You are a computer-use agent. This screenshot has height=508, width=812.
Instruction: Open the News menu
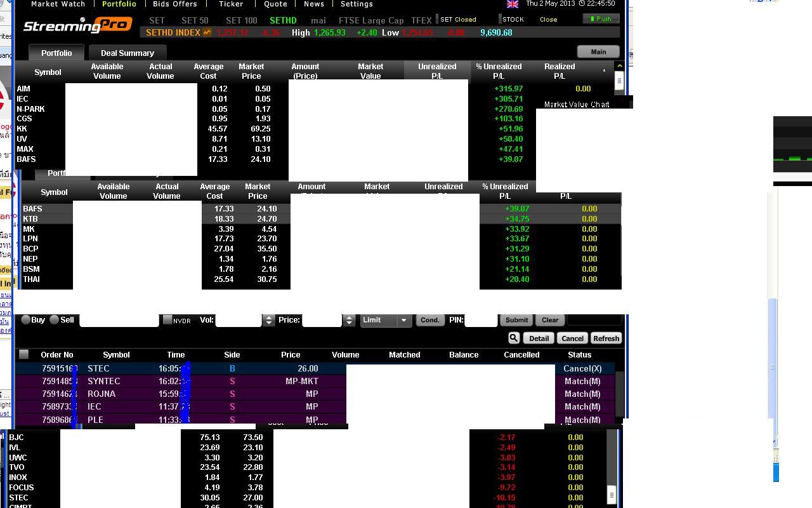coord(314,4)
